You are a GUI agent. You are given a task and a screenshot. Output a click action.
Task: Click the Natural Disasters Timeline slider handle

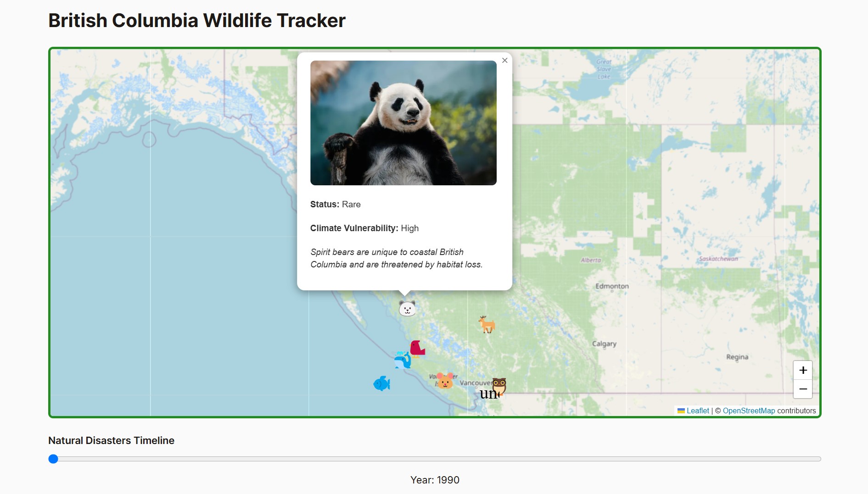click(x=53, y=459)
